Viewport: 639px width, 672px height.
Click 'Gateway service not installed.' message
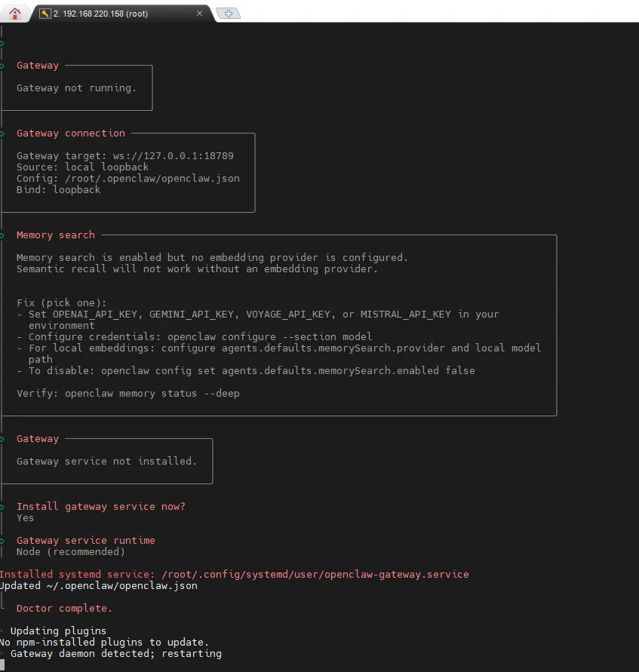pyautogui.click(x=106, y=461)
